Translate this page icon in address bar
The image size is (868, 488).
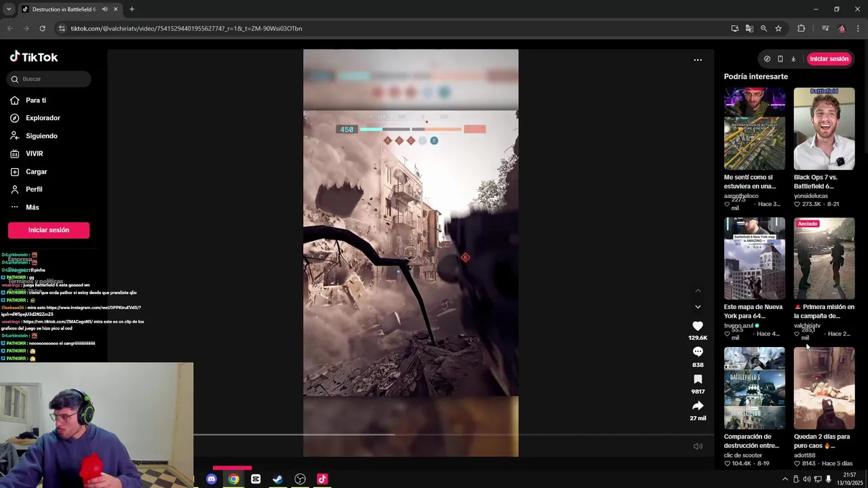[x=749, y=28]
